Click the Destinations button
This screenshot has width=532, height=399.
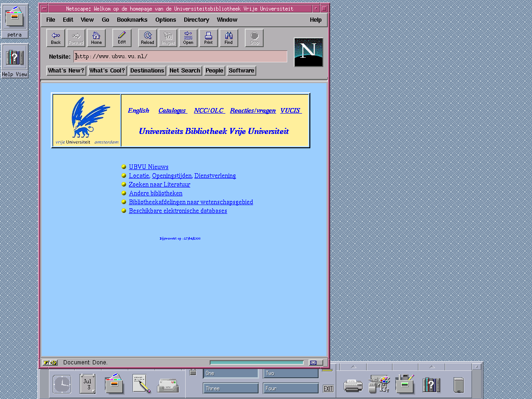[147, 71]
